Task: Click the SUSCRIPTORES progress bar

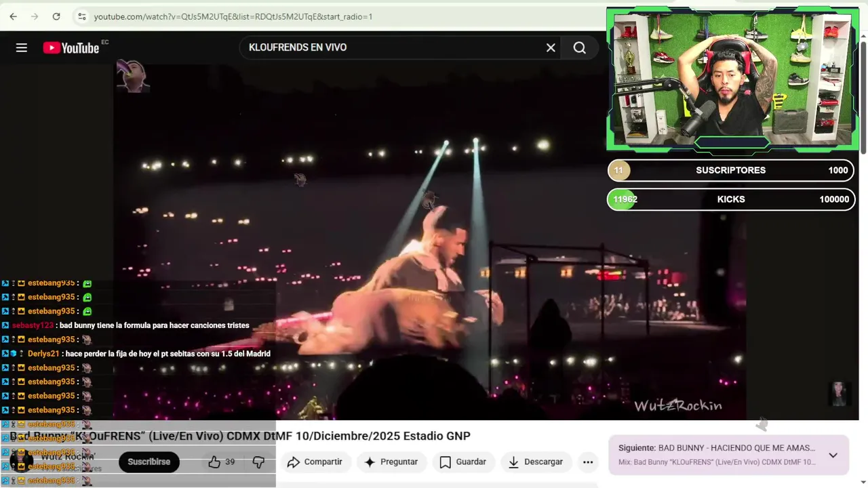Action: (731, 170)
